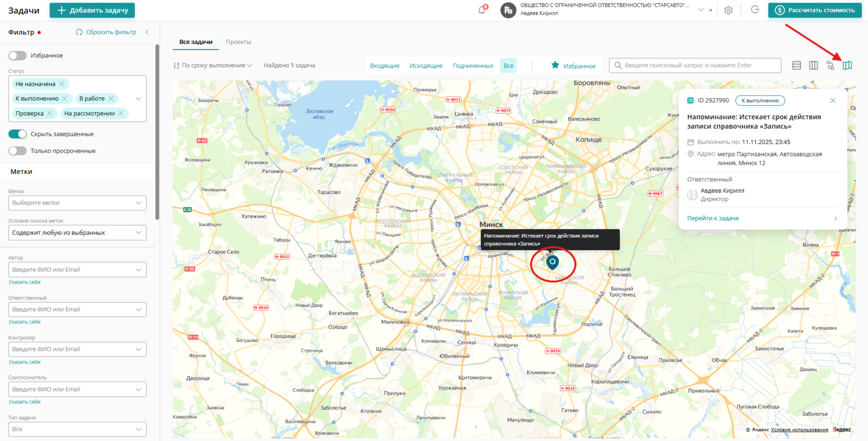This screenshot has height=441, width=868.
Task: Collapse the filter panel arrow
Action: click(x=147, y=32)
